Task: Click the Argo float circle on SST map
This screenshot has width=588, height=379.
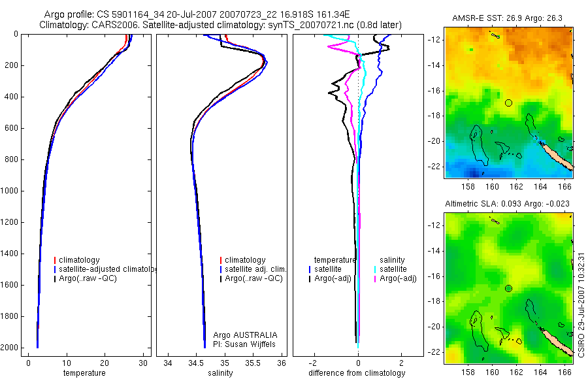Action: 508,103
